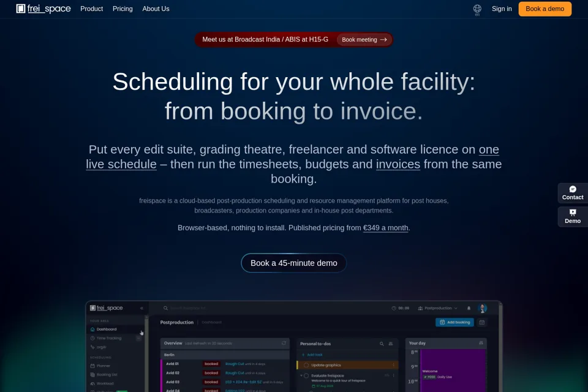Collapse the Evaluate freispace task caret
The height and width of the screenshot is (392, 588).
pos(301,375)
